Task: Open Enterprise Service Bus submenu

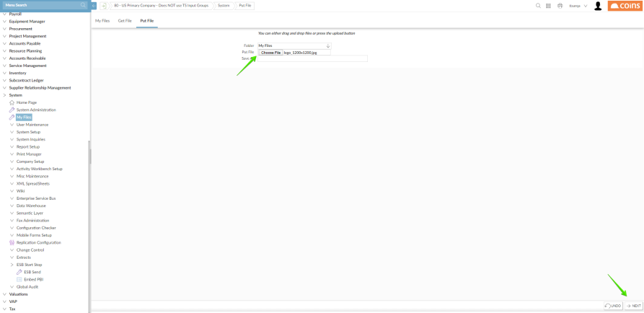Action: pyautogui.click(x=36, y=198)
